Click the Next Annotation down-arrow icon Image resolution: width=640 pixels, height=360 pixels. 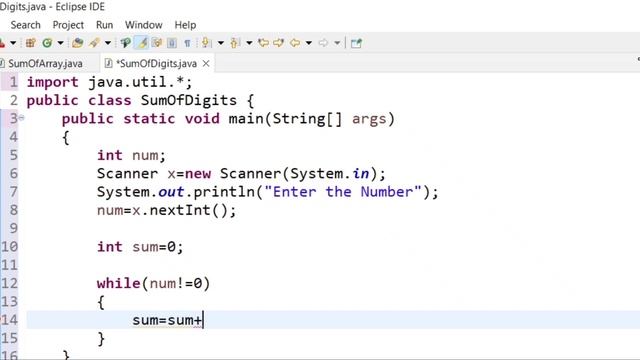pos(206,43)
